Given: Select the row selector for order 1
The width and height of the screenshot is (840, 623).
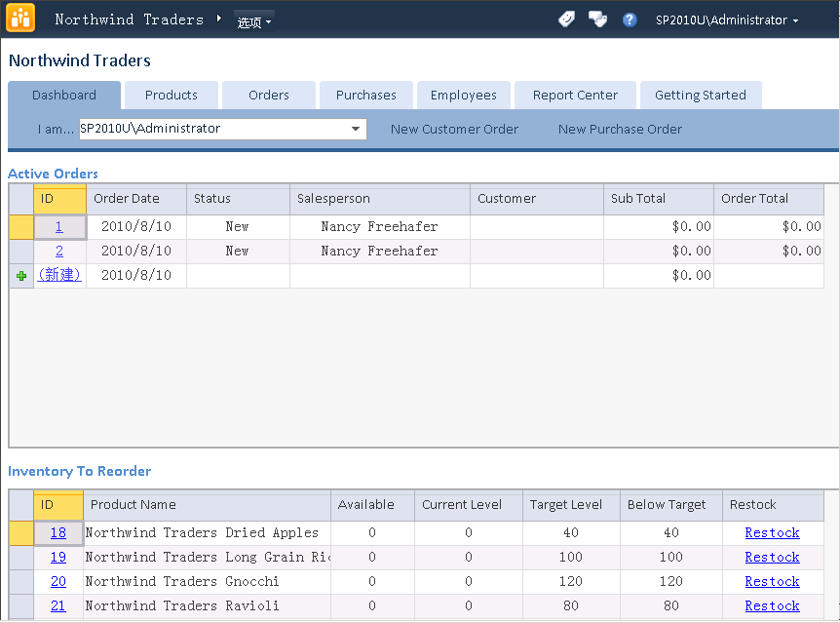Looking at the screenshot, I should point(21,227).
